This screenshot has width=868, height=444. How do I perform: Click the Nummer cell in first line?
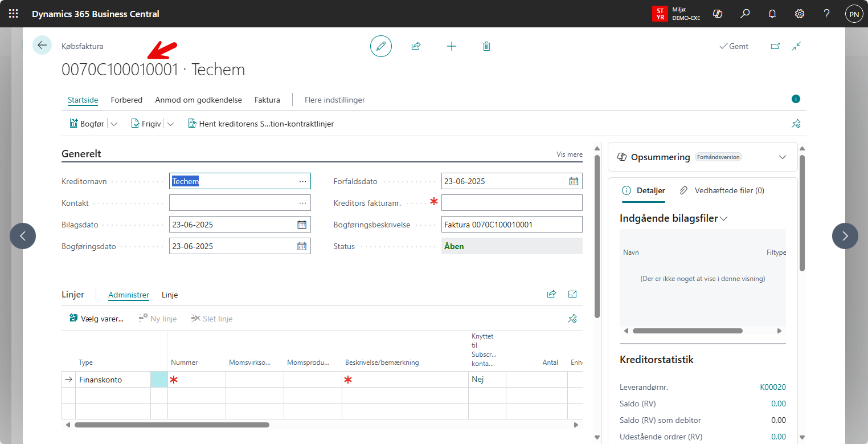pos(196,380)
